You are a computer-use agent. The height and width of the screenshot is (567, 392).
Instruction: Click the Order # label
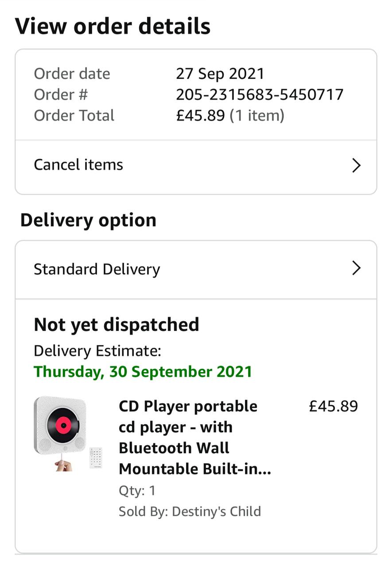click(61, 94)
